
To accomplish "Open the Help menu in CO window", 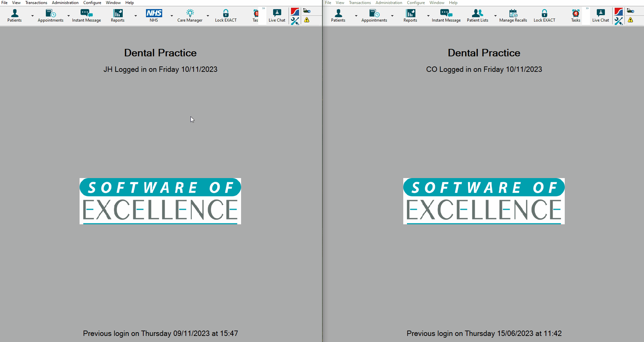I will pyautogui.click(x=453, y=3).
